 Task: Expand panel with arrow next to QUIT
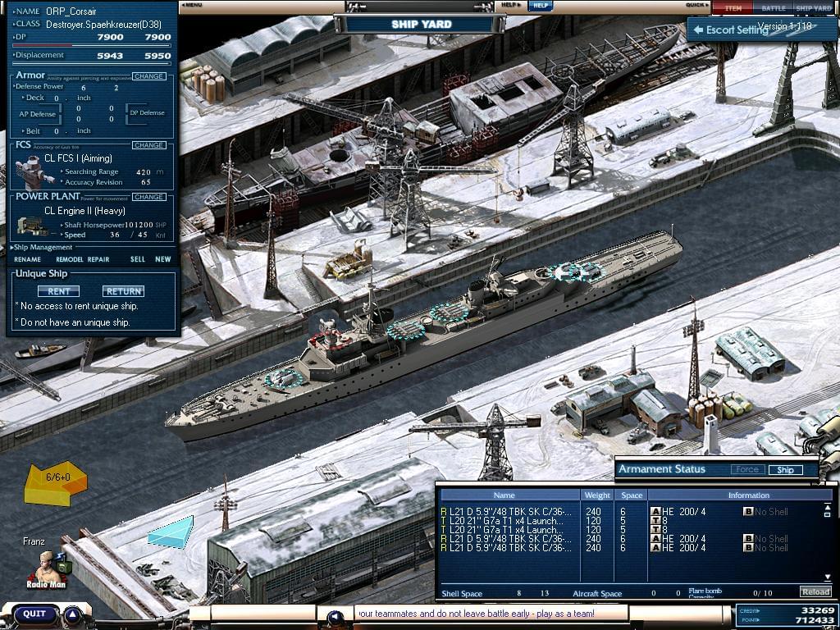[x=73, y=614]
